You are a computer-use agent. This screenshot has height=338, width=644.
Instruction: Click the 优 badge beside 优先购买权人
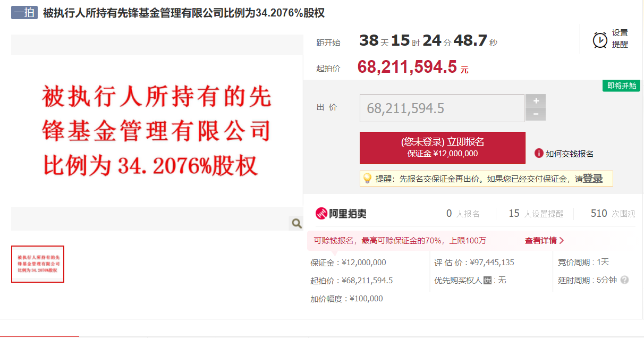click(487, 280)
